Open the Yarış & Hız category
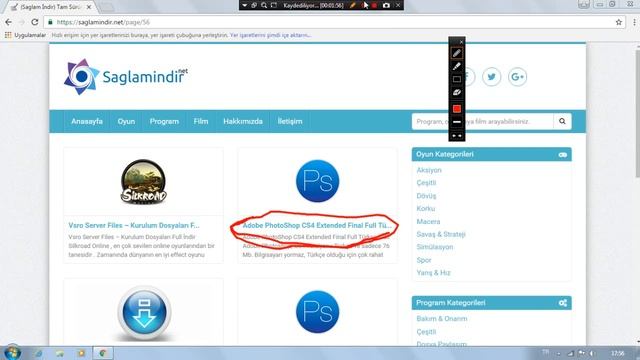Image resolution: width=640 pixels, height=360 pixels. (433, 273)
